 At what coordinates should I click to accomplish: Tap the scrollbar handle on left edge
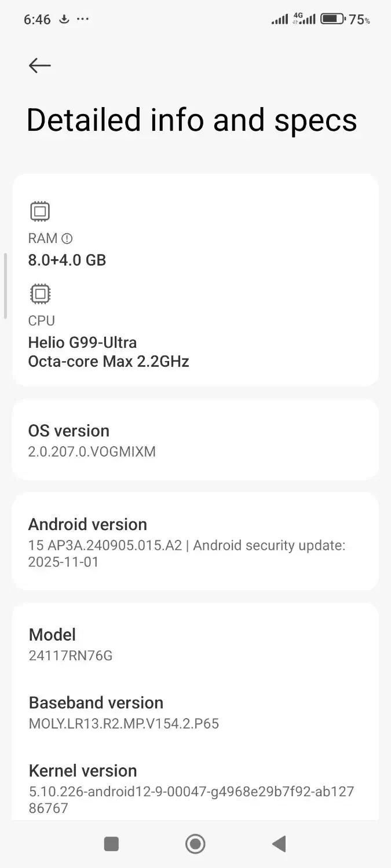[x=5, y=285]
